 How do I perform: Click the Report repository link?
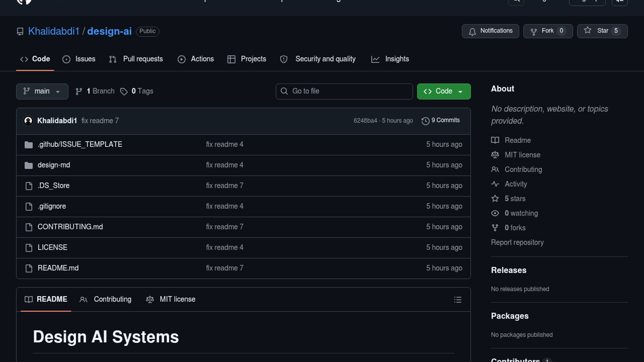click(517, 242)
